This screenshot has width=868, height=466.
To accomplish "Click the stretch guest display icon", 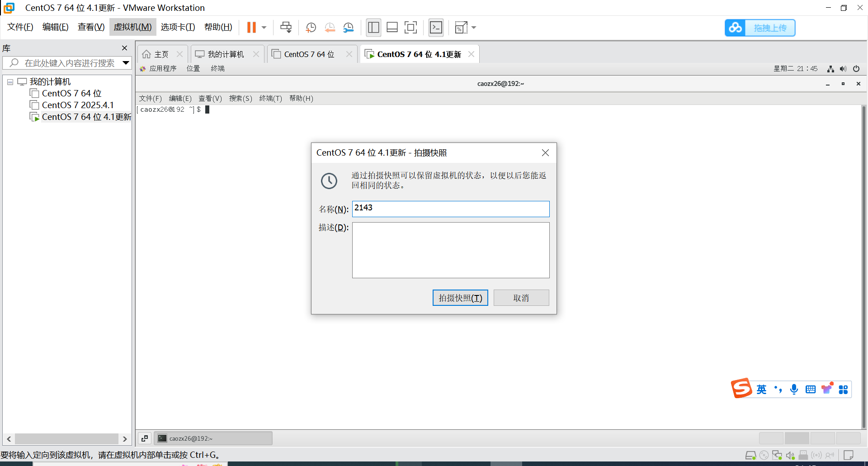I will (x=461, y=28).
